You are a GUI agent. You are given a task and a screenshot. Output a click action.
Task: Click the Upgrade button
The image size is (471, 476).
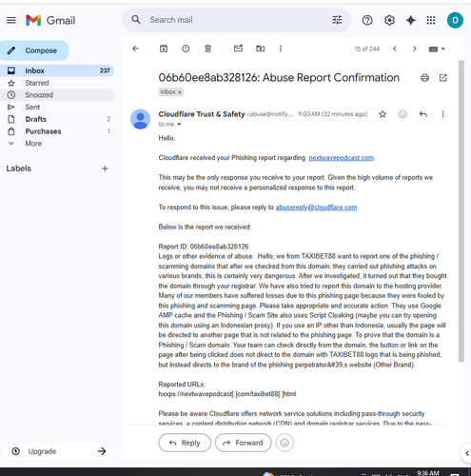pos(57,451)
